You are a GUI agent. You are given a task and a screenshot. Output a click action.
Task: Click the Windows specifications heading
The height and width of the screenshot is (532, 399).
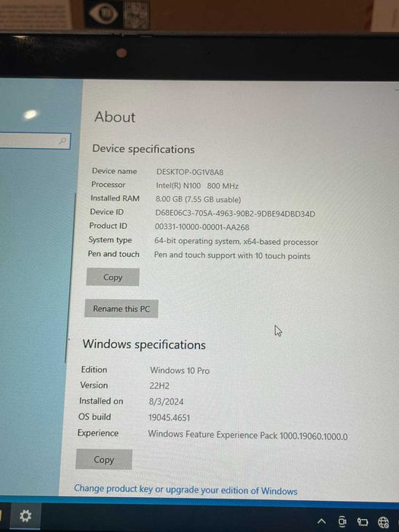[x=144, y=344]
